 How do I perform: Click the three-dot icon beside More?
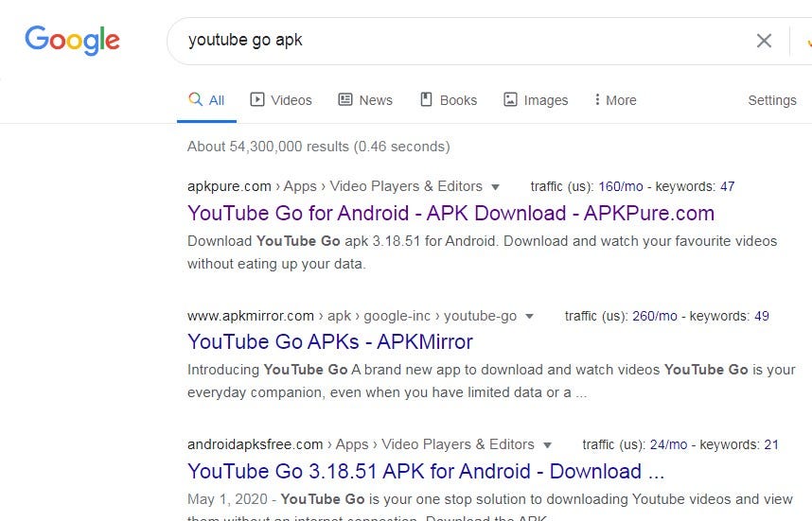[597, 99]
